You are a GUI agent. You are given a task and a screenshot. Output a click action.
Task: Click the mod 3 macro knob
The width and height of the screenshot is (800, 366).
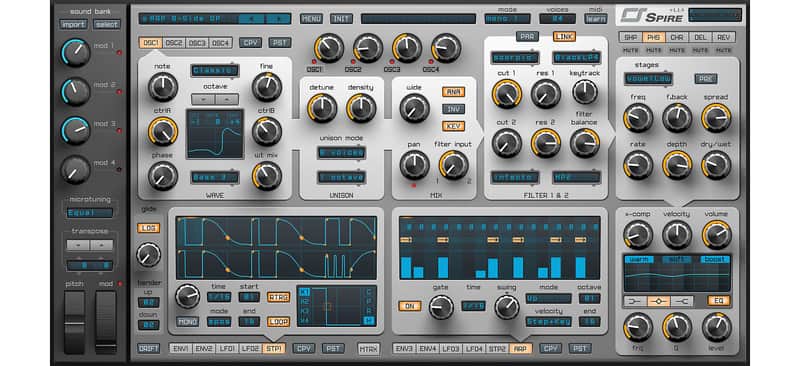pos(76,130)
